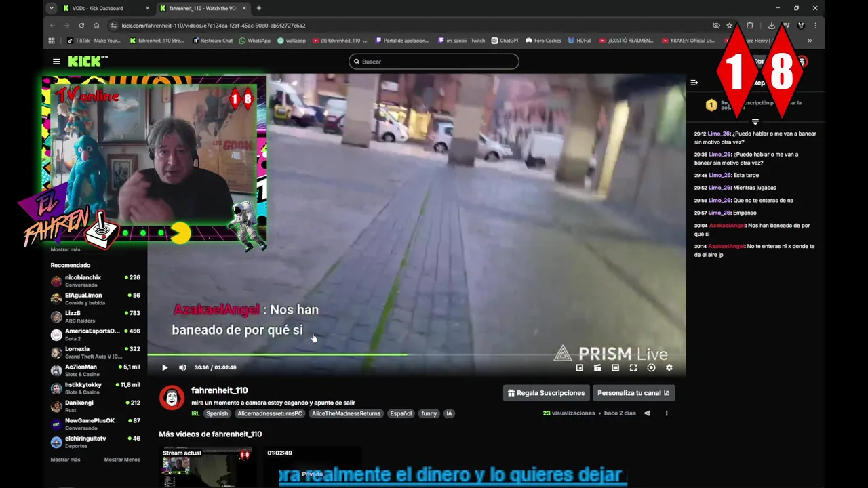Open recommended channel elchiringuitotv
Viewport: 868px width, 488px height.
point(95,442)
